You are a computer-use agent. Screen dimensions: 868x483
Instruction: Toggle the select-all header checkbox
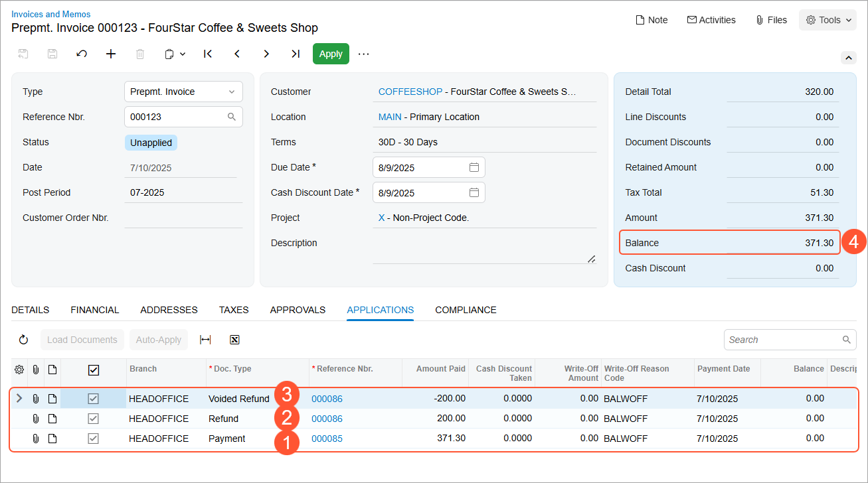[94, 370]
